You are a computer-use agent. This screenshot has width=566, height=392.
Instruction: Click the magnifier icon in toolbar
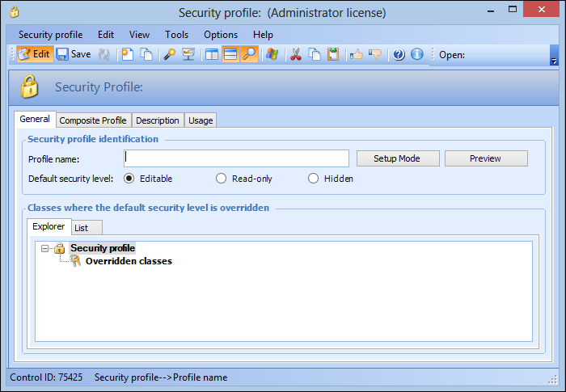(x=249, y=55)
